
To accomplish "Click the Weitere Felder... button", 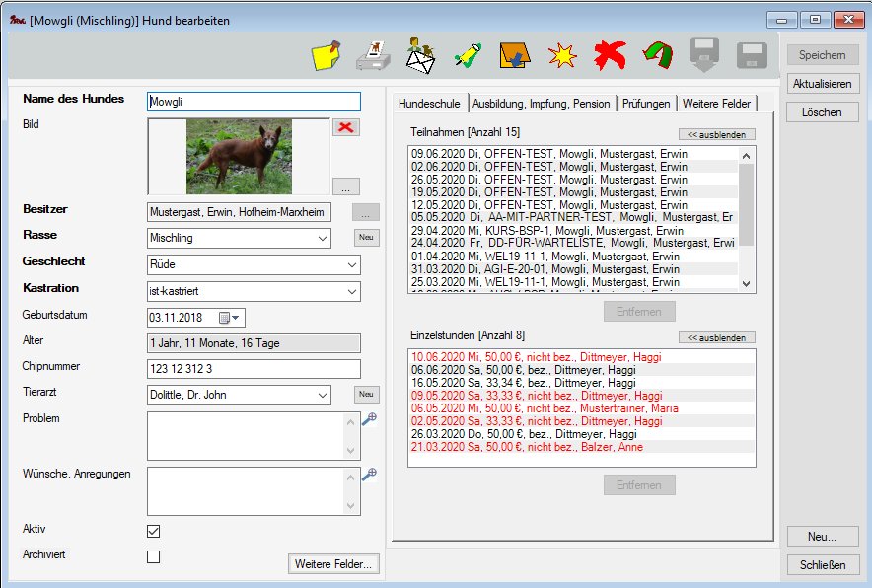I will coord(333,564).
